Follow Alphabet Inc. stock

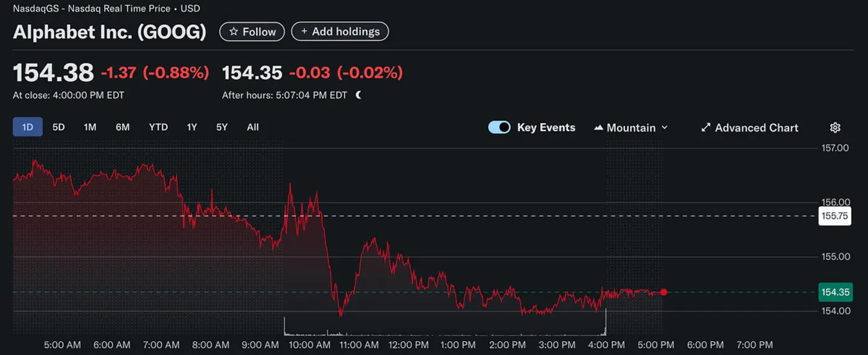[252, 31]
